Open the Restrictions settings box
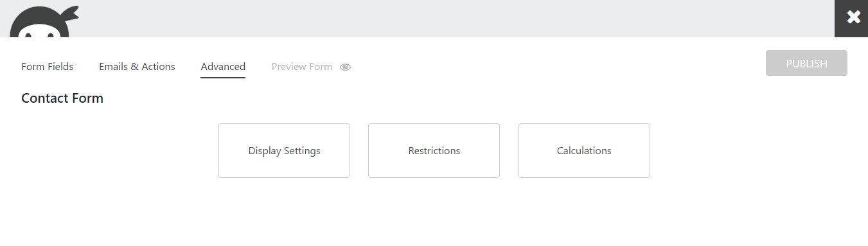The height and width of the screenshot is (246, 868). click(434, 150)
